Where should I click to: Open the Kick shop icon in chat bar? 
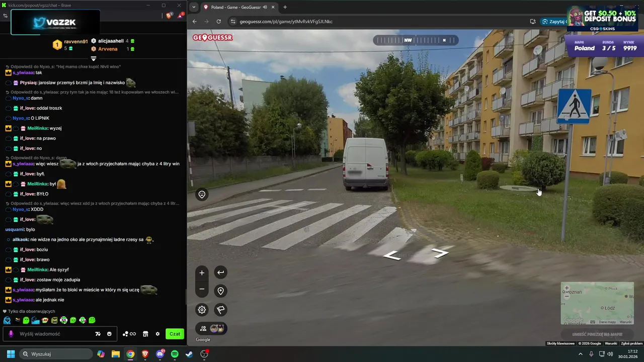(x=145, y=334)
